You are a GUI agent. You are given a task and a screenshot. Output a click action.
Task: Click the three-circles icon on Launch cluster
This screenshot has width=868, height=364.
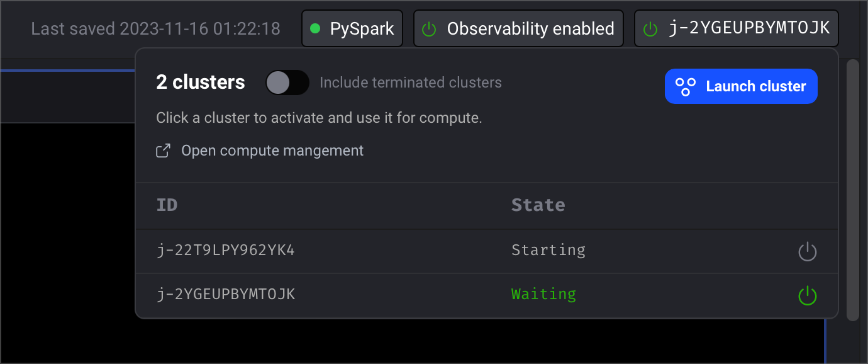pos(685,86)
